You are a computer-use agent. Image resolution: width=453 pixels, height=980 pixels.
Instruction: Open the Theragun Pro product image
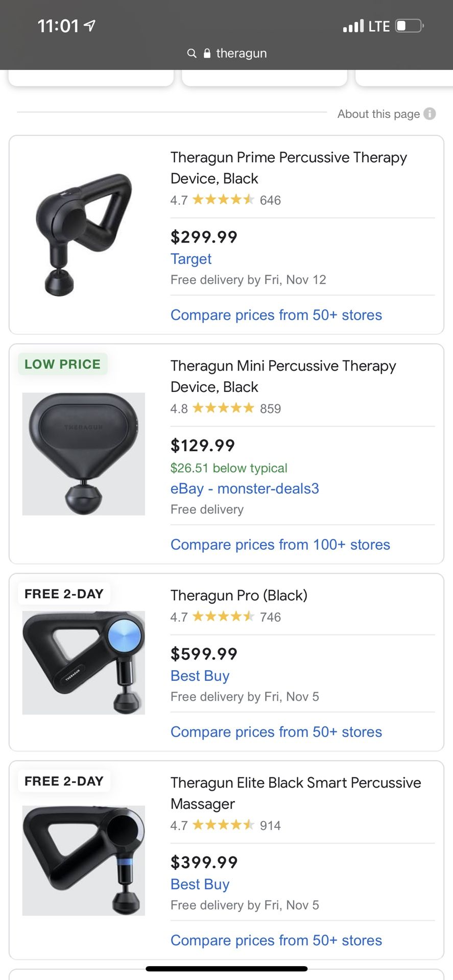(84, 663)
